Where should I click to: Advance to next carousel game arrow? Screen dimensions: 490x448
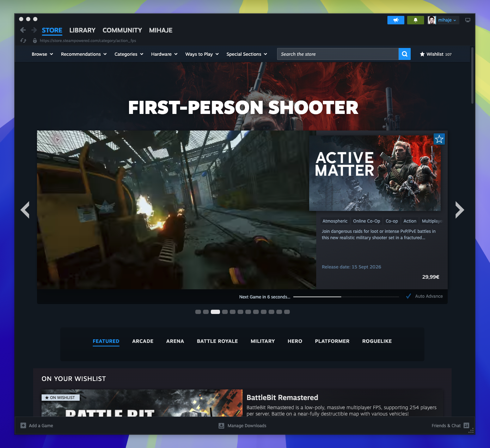460,210
